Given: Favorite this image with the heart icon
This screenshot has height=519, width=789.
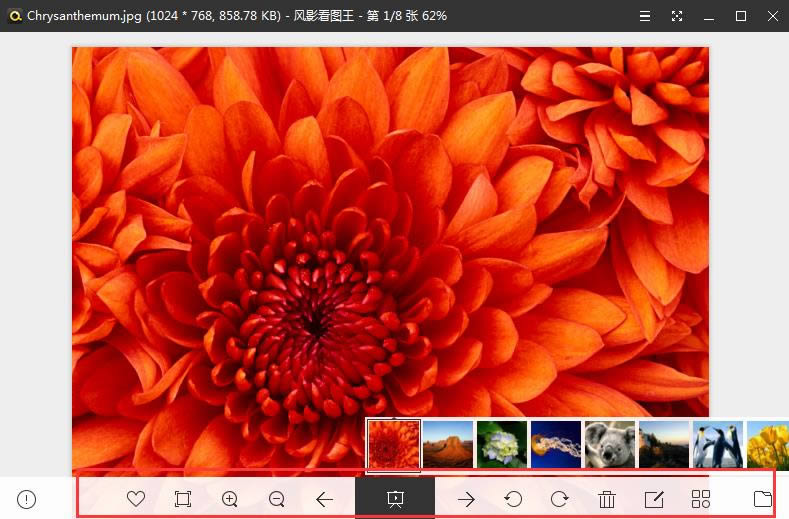Looking at the screenshot, I should pyautogui.click(x=136, y=499).
